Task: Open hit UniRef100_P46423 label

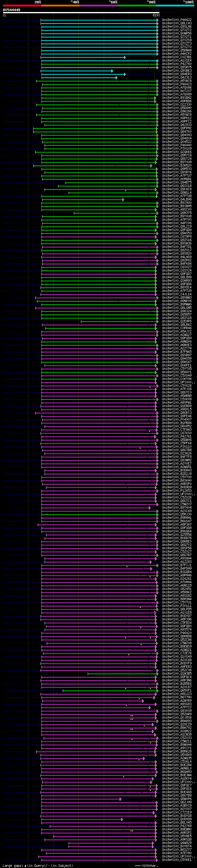Action: 177,84
